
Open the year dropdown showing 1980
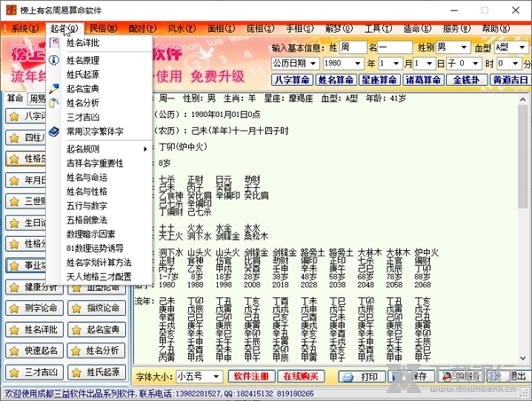357,63
